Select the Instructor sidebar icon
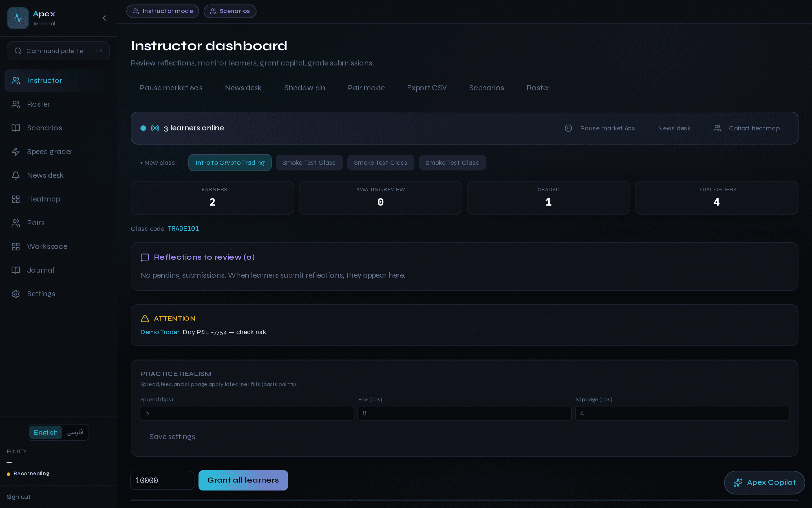 pos(16,81)
